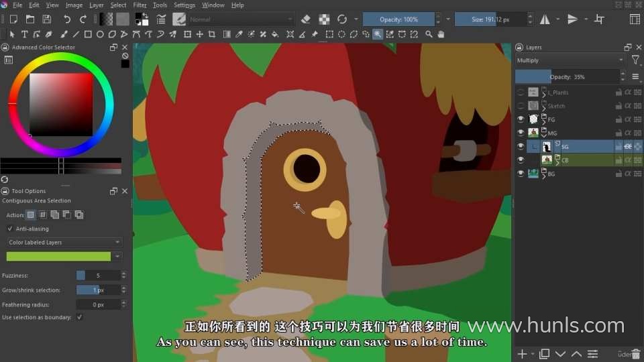The image size is (644, 362).
Task: Select the Pan hand tool
Action: 441,34
